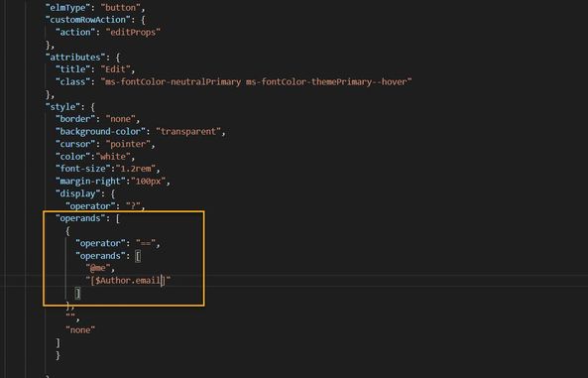Click the "style" key
The width and height of the screenshot is (588, 378).
pyautogui.click(x=64, y=107)
